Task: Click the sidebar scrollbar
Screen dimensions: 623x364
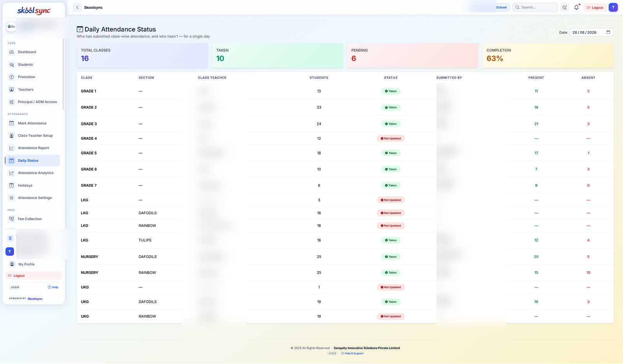Action: 63,74
